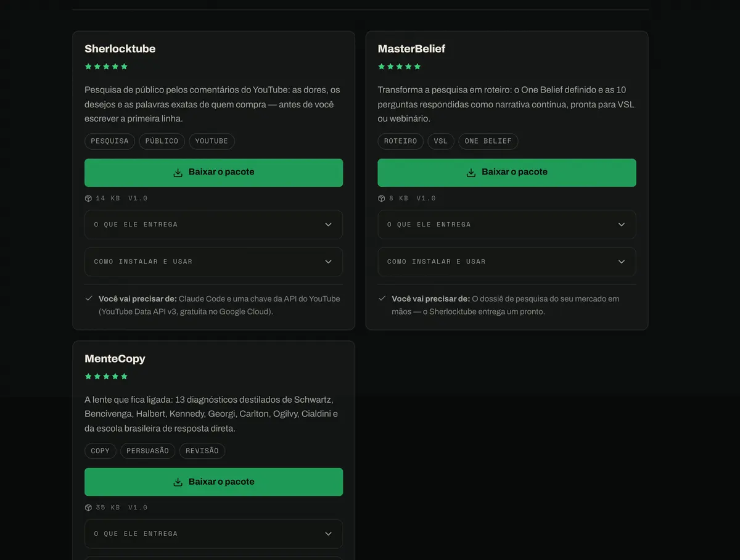Click the COPY tag on MenteCopy

click(x=101, y=451)
